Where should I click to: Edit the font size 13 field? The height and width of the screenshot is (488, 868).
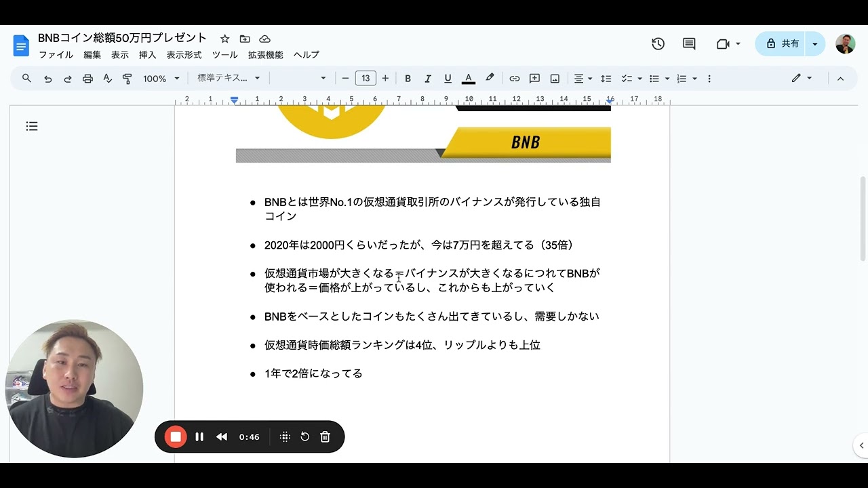tap(366, 79)
